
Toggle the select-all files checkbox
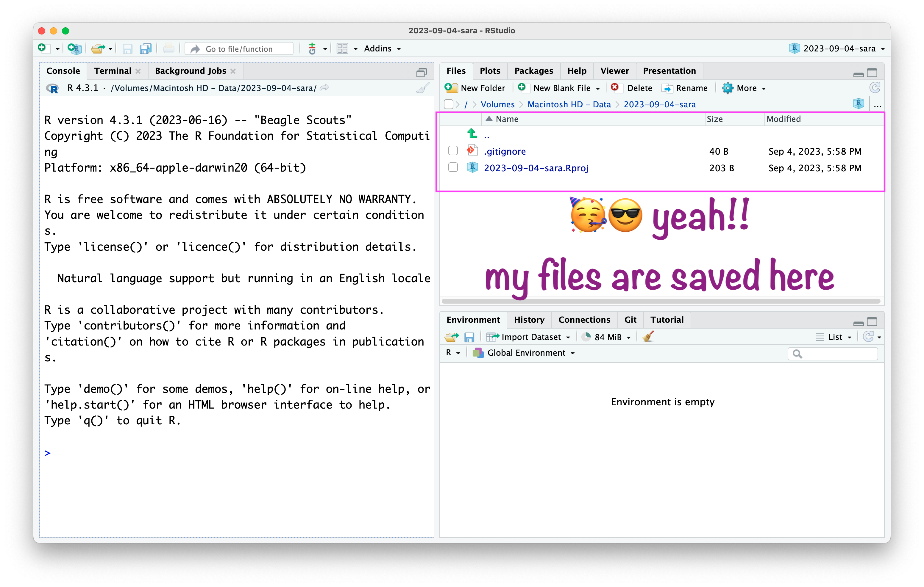tap(448, 104)
